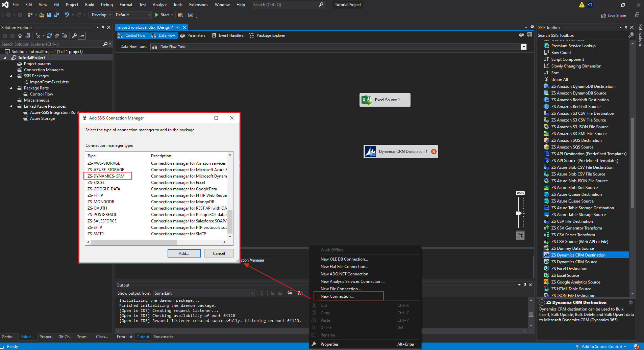Viewport: 644px width, 350px height.
Task: Click the Add button in the dialog
Action: pyautogui.click(x=183, y=253)
